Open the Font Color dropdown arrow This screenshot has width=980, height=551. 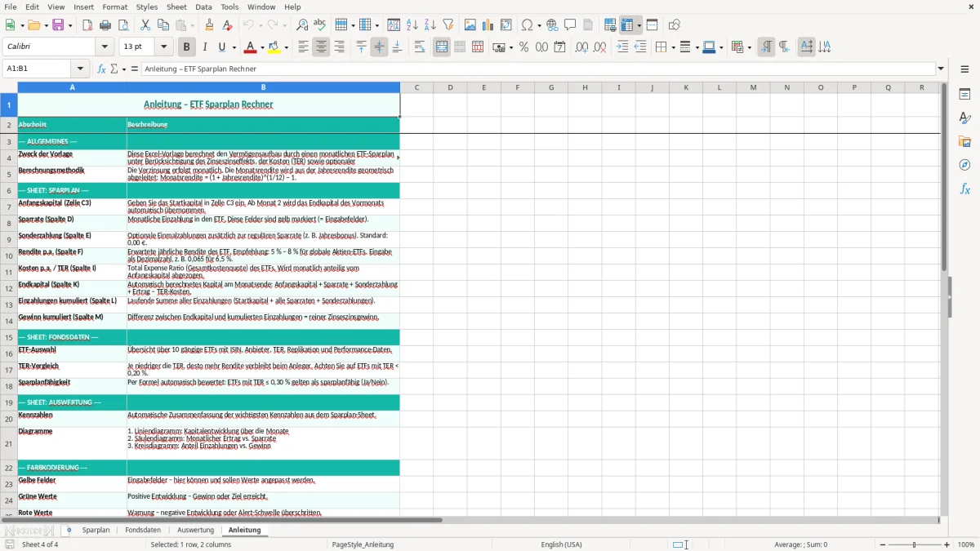pyautogui.click(x=262, y=47)
